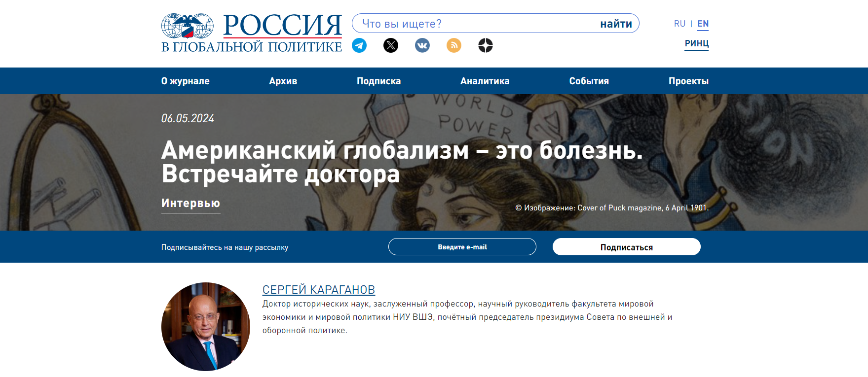Go to 'Проекты' in the navigation bar
Image resolution: width=868 pixels, height=377 pixels.
(689, 81)
